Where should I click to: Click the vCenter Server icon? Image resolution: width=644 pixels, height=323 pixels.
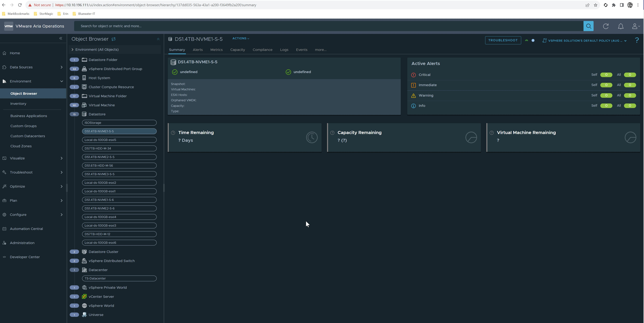point(84,296)
